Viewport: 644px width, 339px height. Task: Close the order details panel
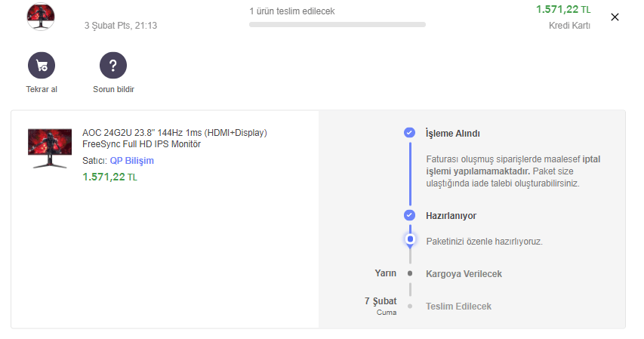(615, 17)
